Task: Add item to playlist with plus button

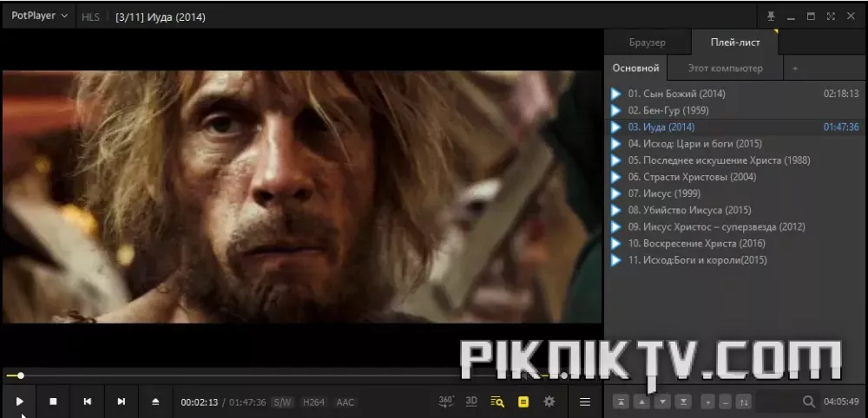Action: point(708,402)
